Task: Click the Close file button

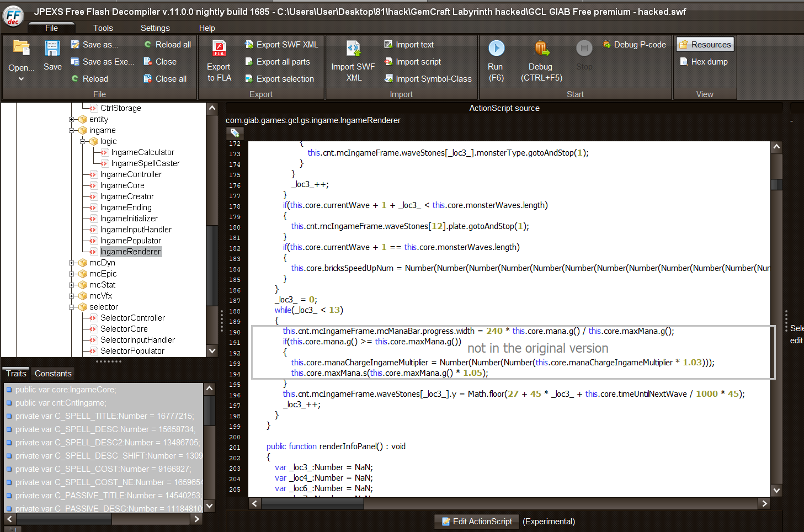Action: pyautogui.click(x=160, y=62)
